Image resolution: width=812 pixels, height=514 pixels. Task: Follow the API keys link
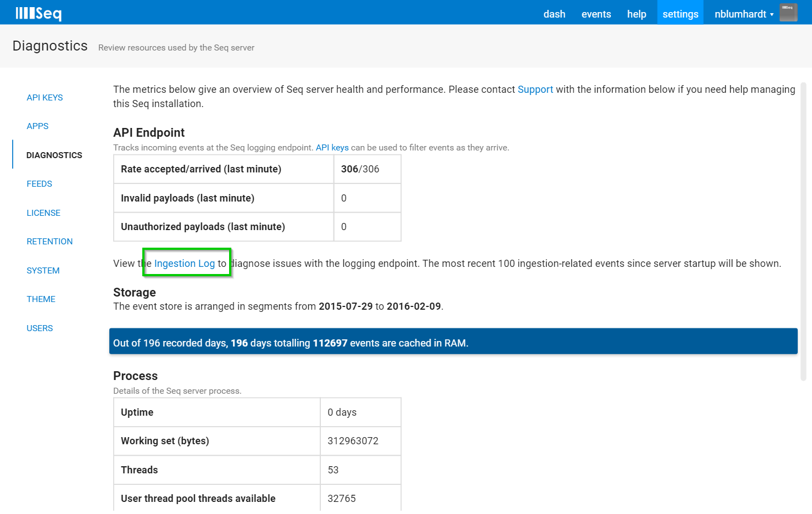tap(332, 147)
